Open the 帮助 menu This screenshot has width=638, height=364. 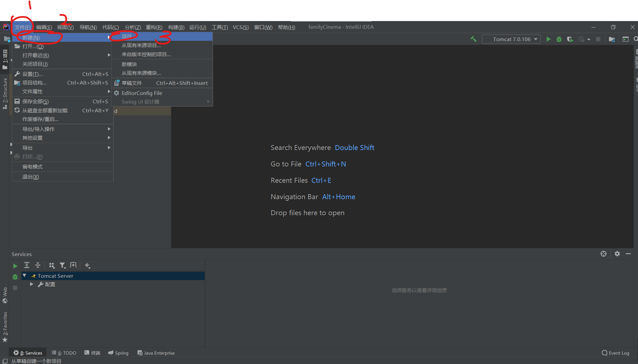[287, 27]
